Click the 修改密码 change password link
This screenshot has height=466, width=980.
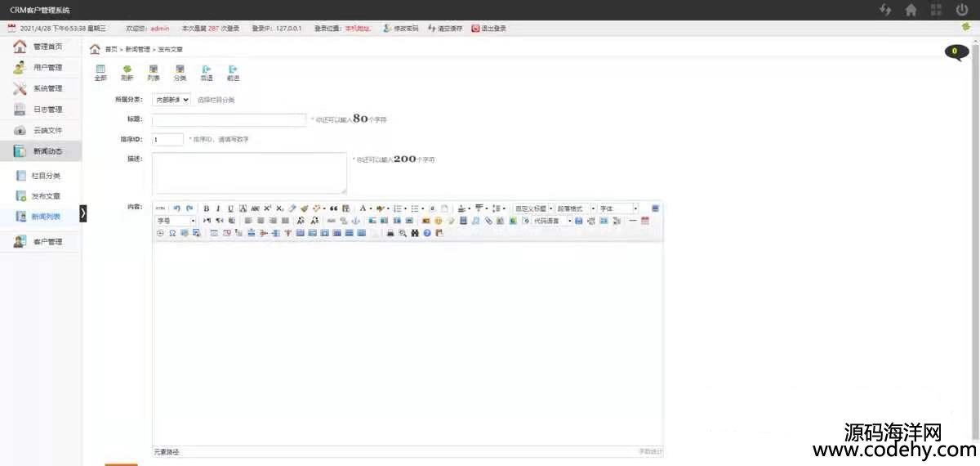(x=400, y=29)
